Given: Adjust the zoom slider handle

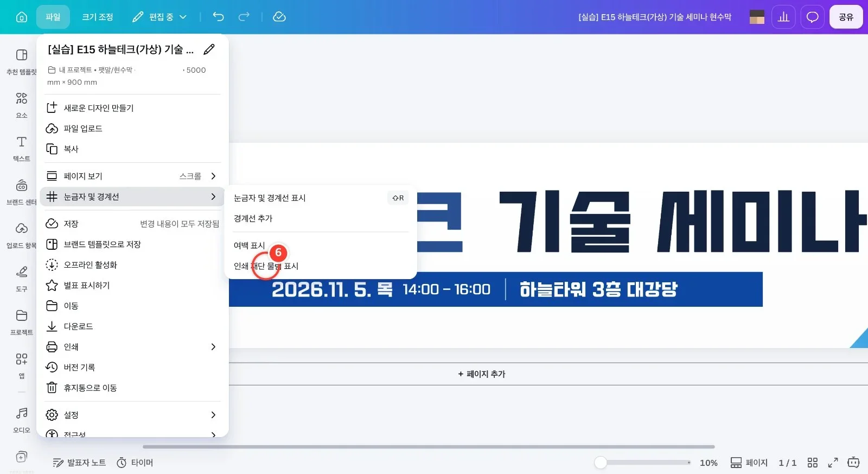Looking at the screenshot, I should tap(601, 463).
